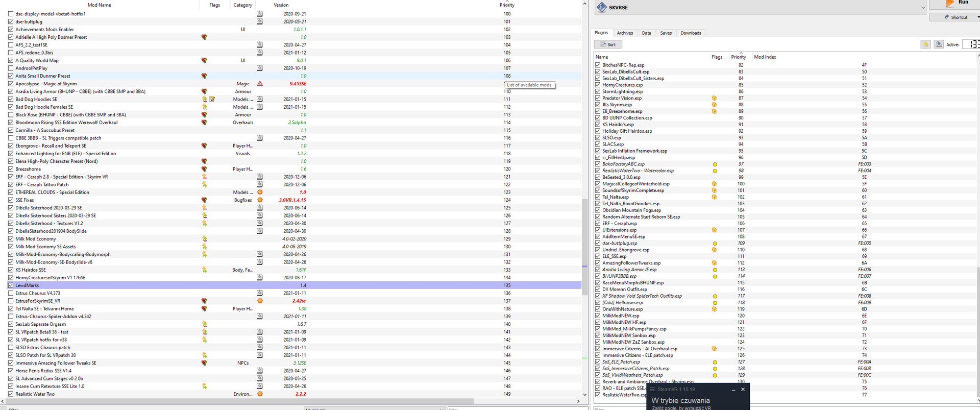Click the red warning icon on Apocalypse row

[260, 84]
